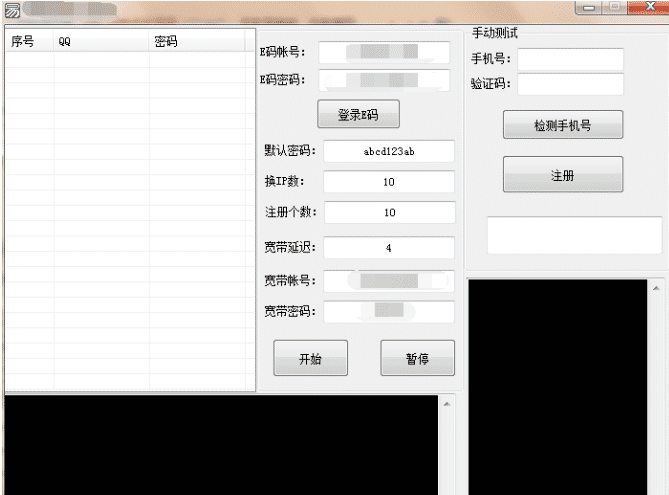Start the task with the 开始 button

click(310, 359)
